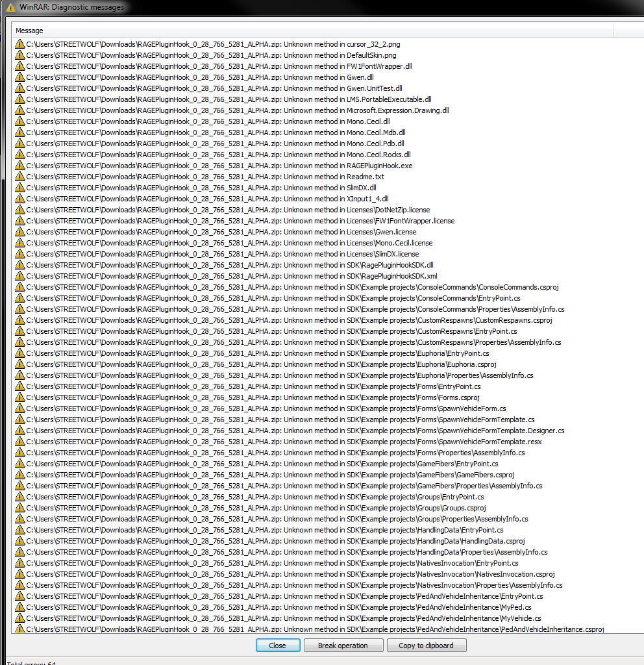Select message for PedAndVehicleInheritance\EntryPoint.cs
The height and width of the screenshot is (665, 644).
(284, 596)
